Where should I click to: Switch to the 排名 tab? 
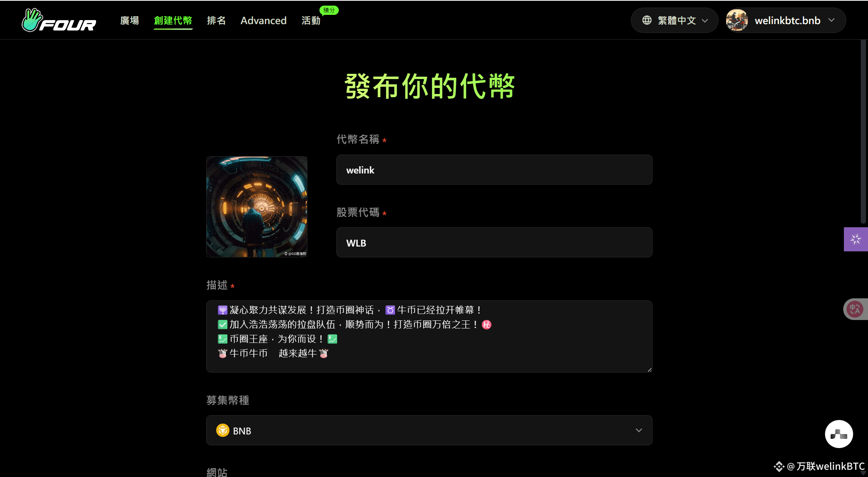216,20
